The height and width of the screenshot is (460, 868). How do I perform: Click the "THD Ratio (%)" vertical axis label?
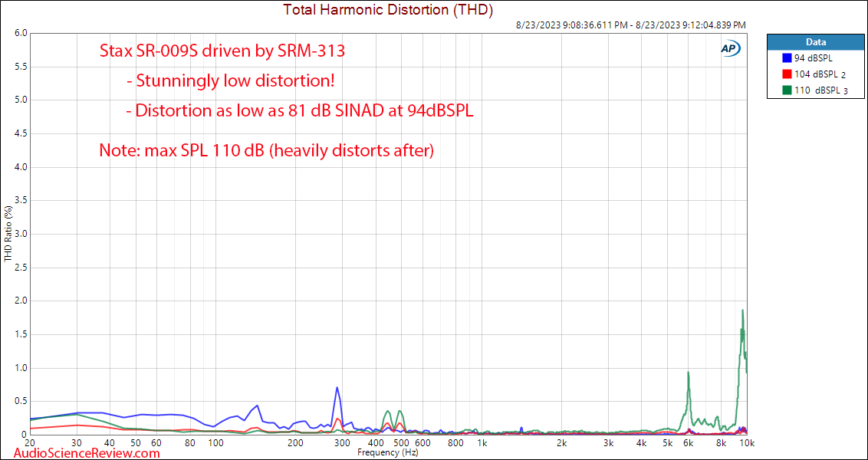point(8,234)
